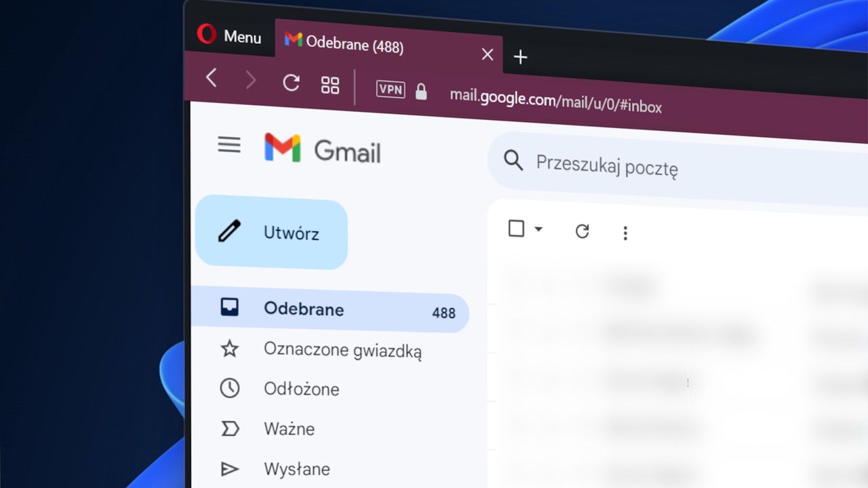Open a new tab with plus icon
Viewport: 868px width, 488px height.
coord(520,58)
